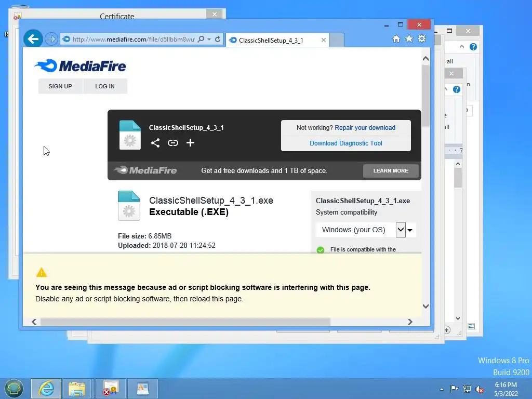Click the file icon in dark banner
This screenshot has height=399, width=532.
coord(130,135)
